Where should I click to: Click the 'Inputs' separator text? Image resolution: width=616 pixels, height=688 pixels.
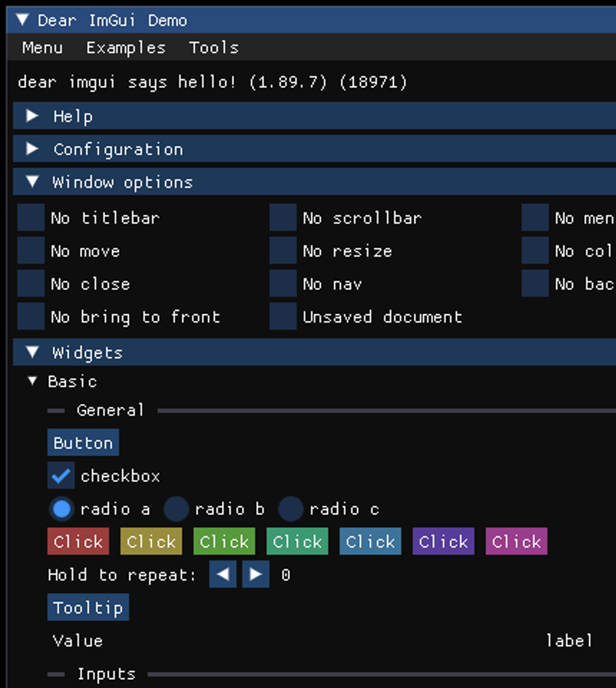point(107,674)
